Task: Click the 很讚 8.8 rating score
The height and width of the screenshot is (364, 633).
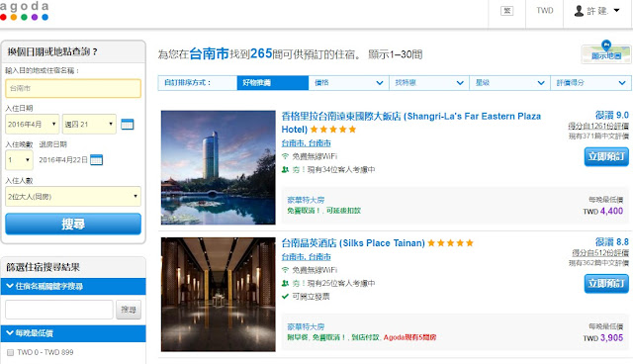Action: tap(612, 242)
